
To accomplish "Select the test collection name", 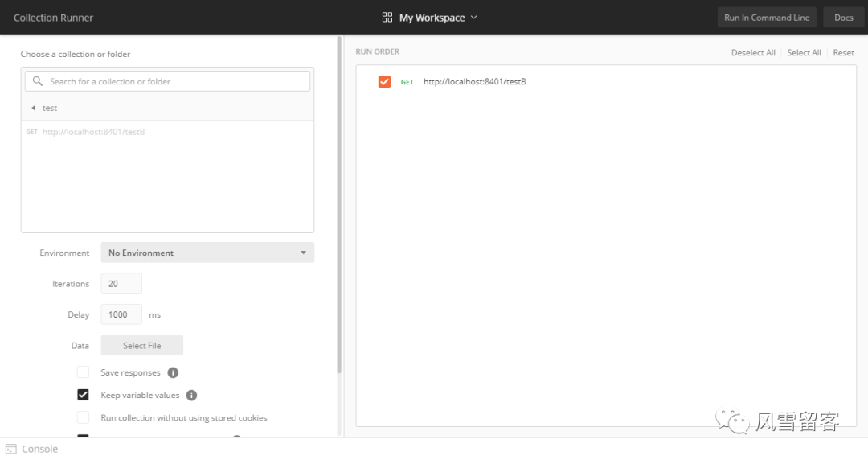I will tap(50, 108).
